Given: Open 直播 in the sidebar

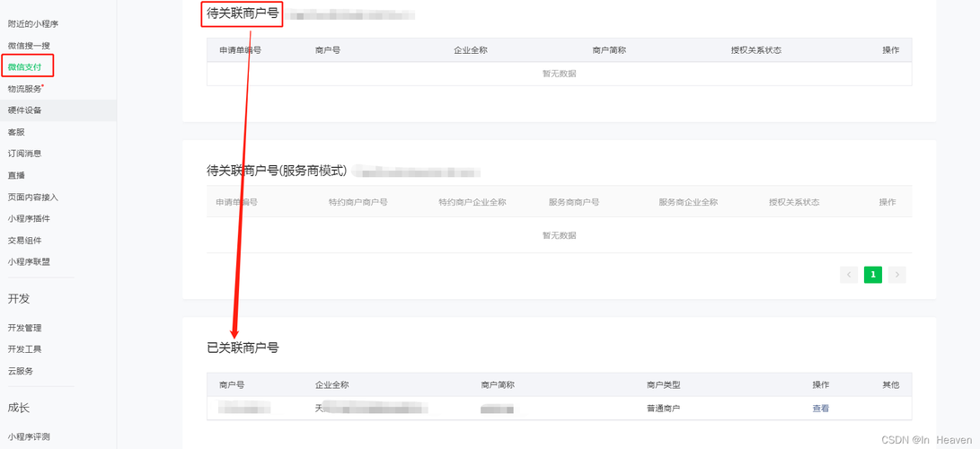Looking at the screenshot, I should [16, 175].
